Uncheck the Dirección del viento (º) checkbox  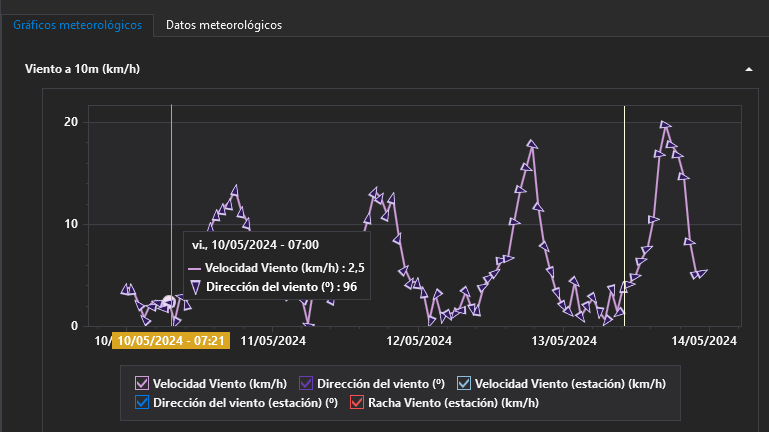pyautogui.click(x=307, y=383)
